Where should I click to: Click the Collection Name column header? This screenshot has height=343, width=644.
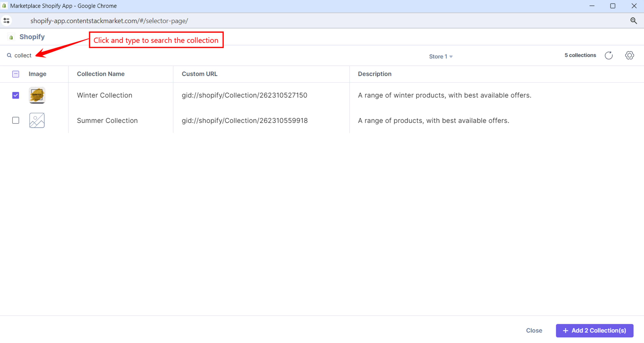(x=101, y=74)
